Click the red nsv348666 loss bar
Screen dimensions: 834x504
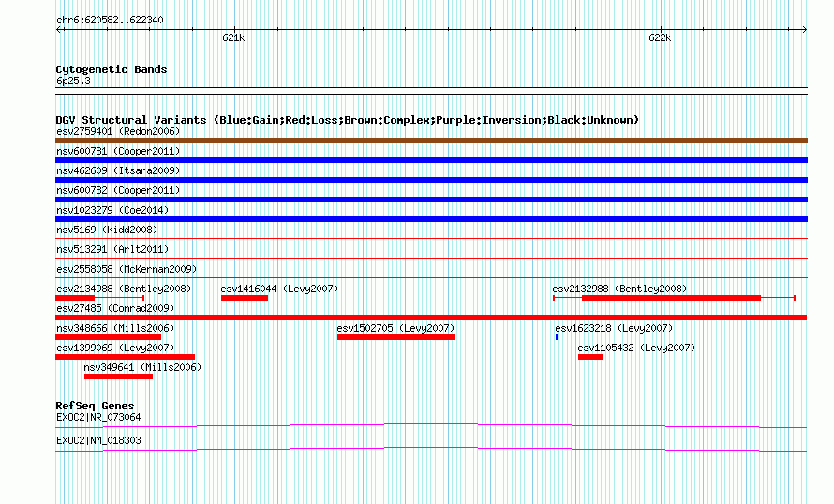108,337
